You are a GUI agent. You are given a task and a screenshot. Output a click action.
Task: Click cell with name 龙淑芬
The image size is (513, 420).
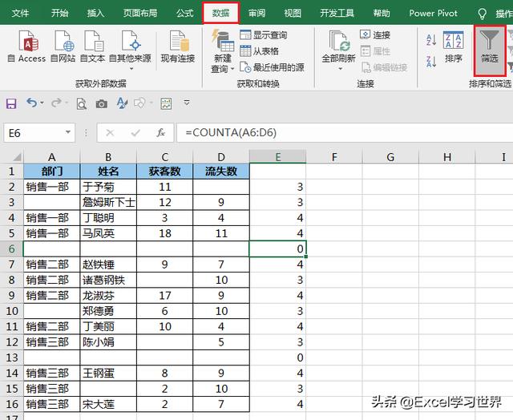click(x=108, y=296)
